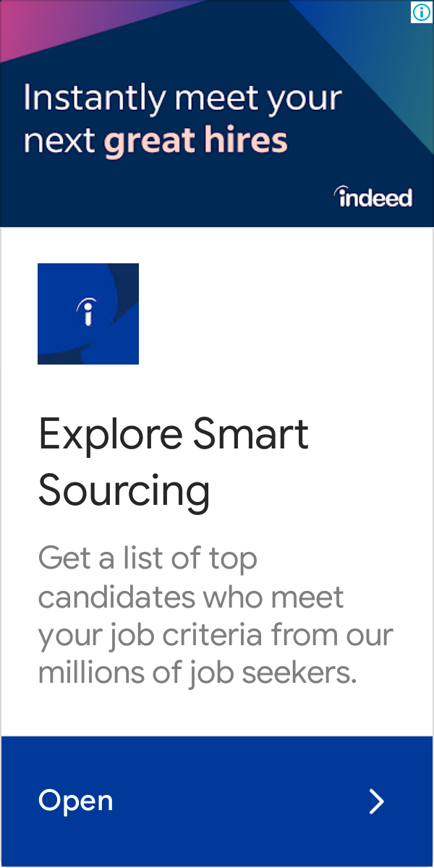Click the "Get a list of top" description line

pos(148,558)
